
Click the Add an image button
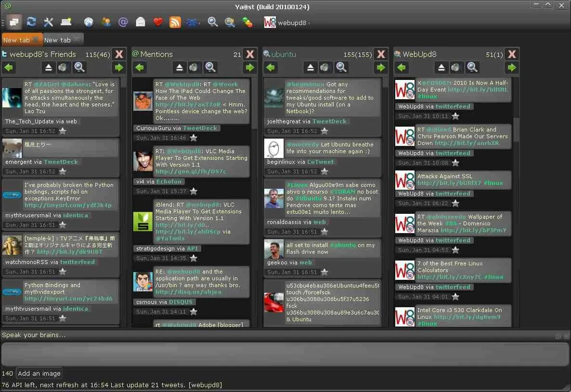[x=39, y=373]
